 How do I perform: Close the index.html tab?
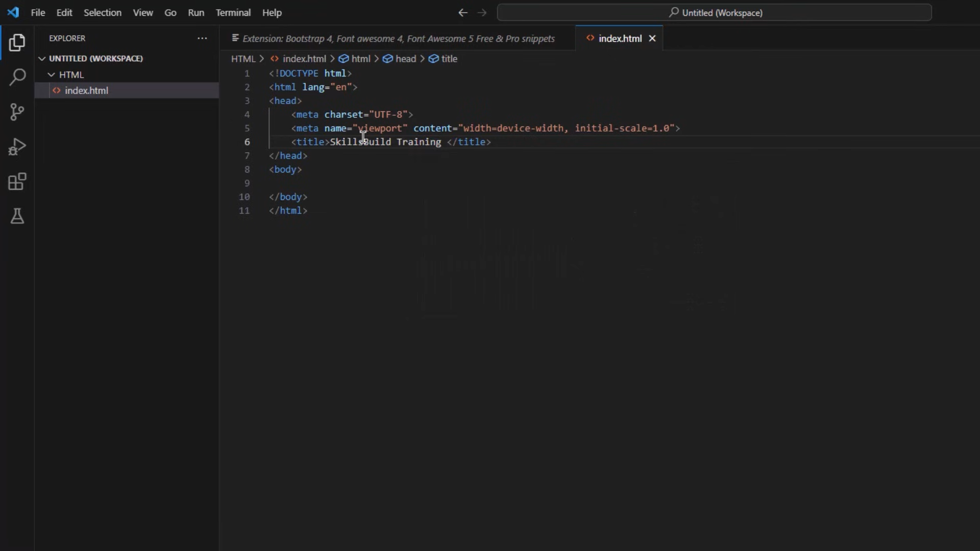[x=652, y=39]
